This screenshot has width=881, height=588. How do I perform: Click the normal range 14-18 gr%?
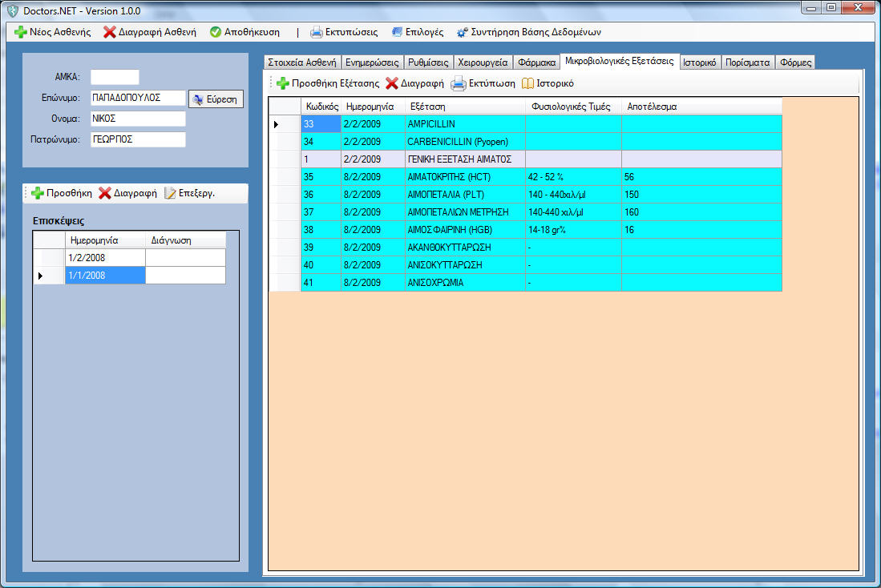[573, 230]
